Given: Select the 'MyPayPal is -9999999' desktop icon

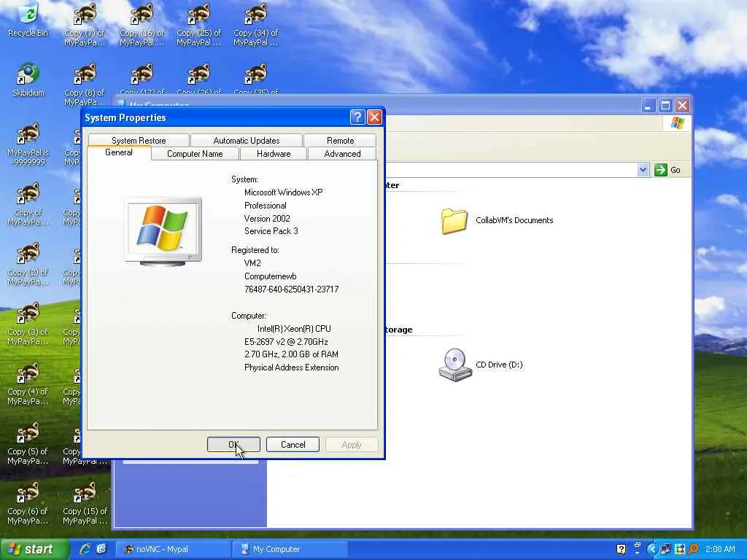Looking at the screenshot, I should click(28, 145).
